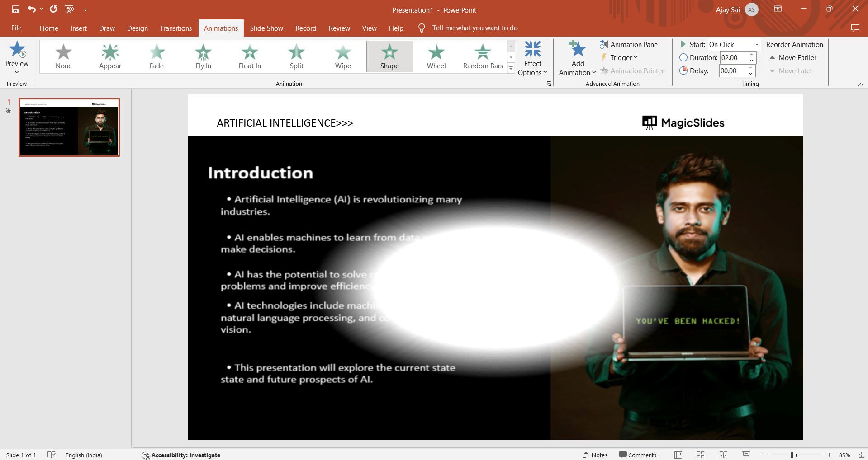868x460 pixels.
Task: Switch to Slide Sorter view
Action: coord(701,455)
